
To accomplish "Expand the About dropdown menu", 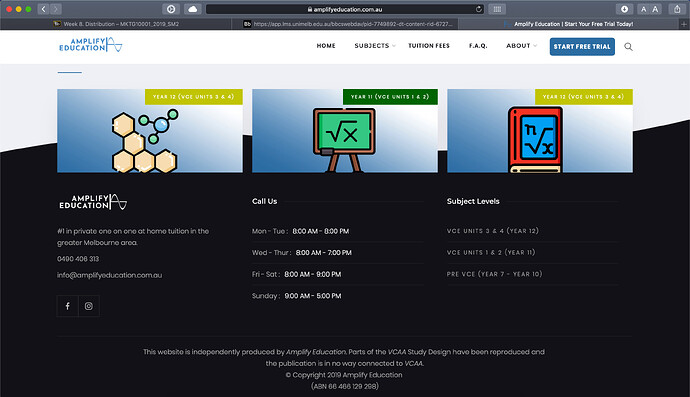I will tap(521, 46).
